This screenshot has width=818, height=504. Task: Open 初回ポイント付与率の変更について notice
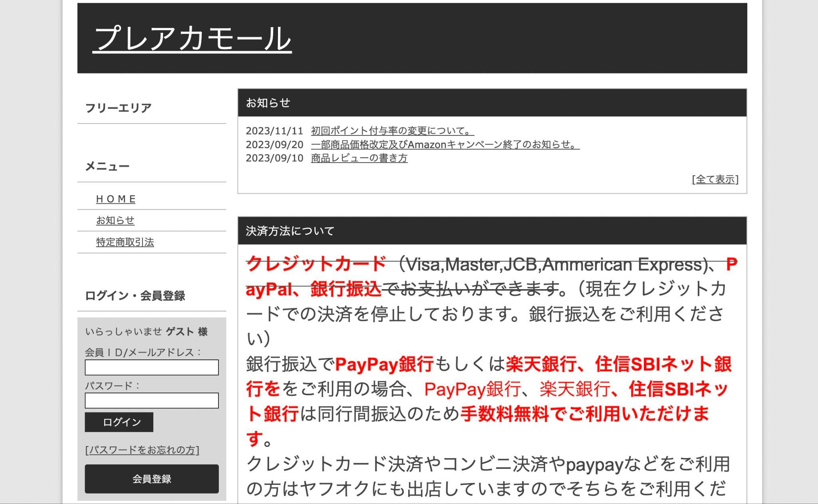tap(393, 131)
